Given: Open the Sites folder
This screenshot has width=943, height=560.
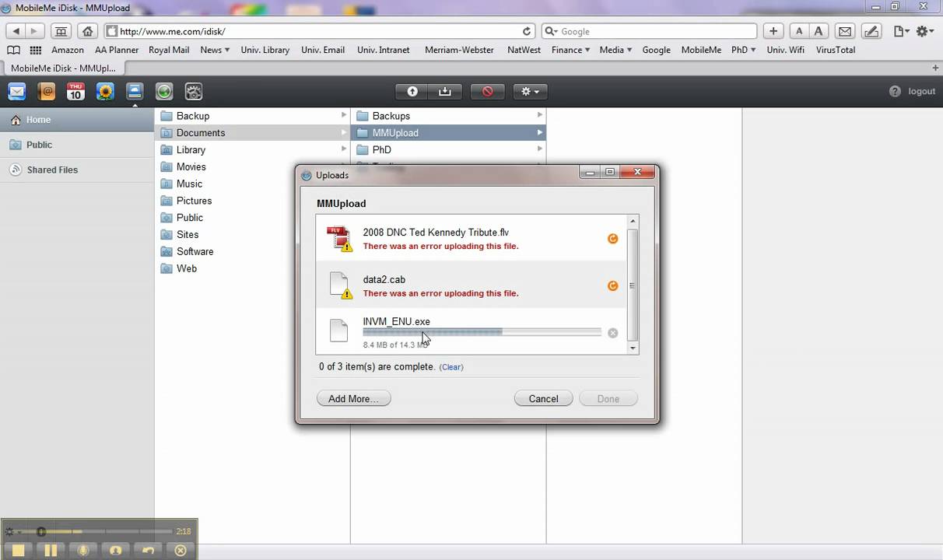Looking at the screenshot, I should point(252,234).
